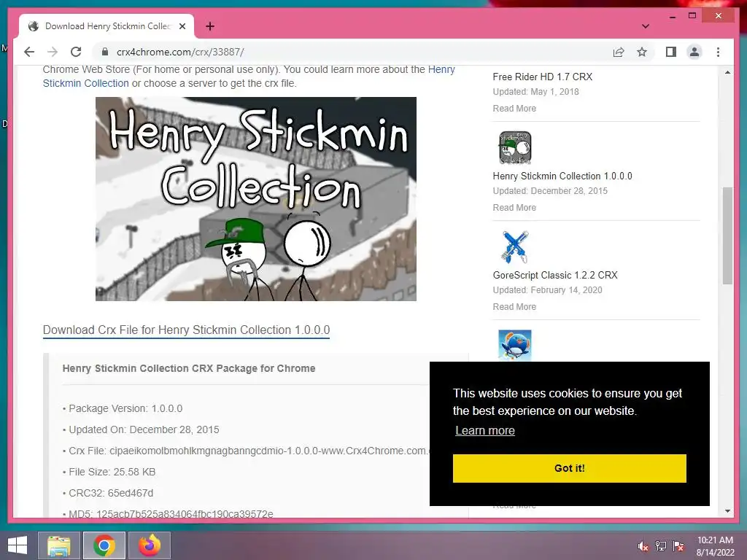Select the Crx File name text
The height and width of the screenshot is (560, 747).
click(249, 451)
